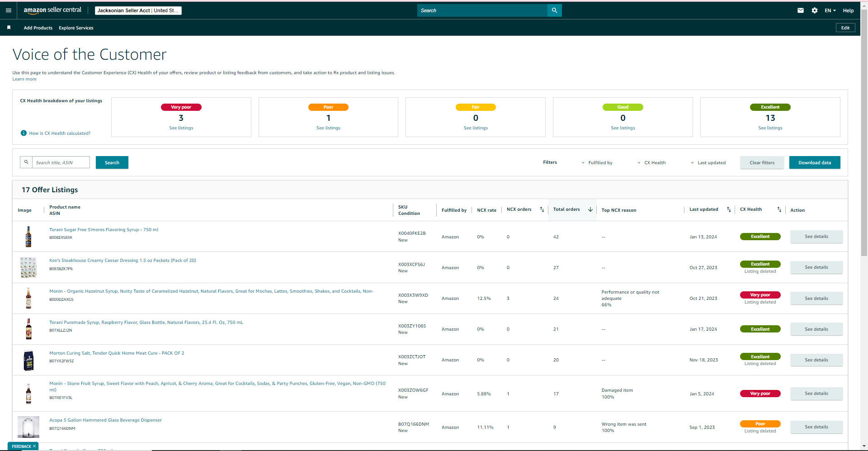See listings under Poor card
868x451 pixels.
[x=329, y=128]
